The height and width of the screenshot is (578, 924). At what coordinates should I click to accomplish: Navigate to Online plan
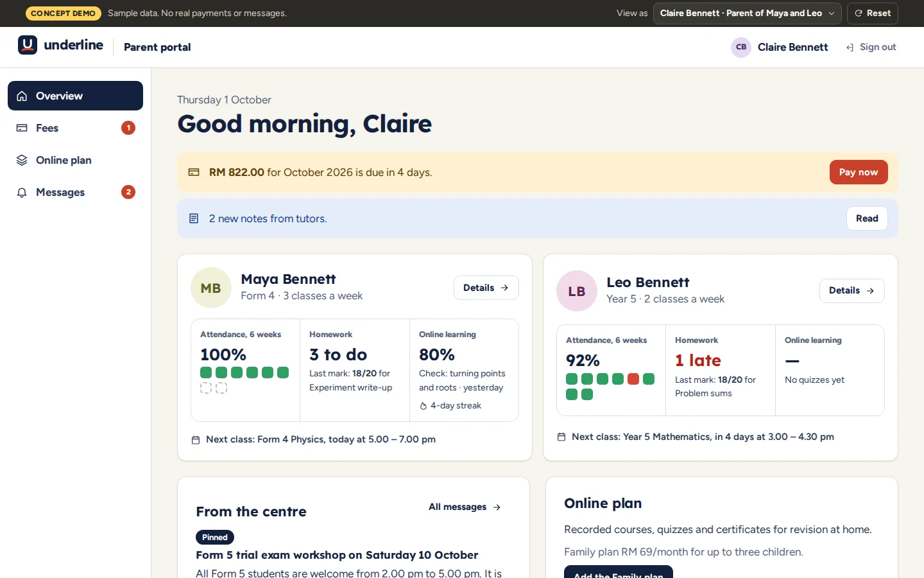tap(75, 160)
